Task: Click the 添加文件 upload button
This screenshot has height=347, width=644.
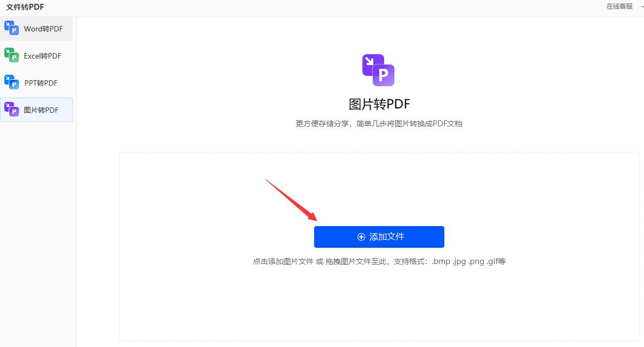Action: 379,237
